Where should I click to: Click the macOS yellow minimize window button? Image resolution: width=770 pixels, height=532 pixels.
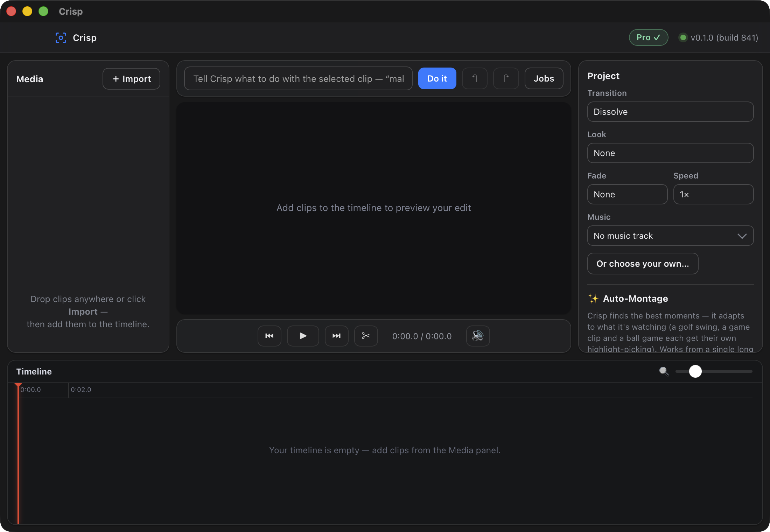click(x=27, y=11)
